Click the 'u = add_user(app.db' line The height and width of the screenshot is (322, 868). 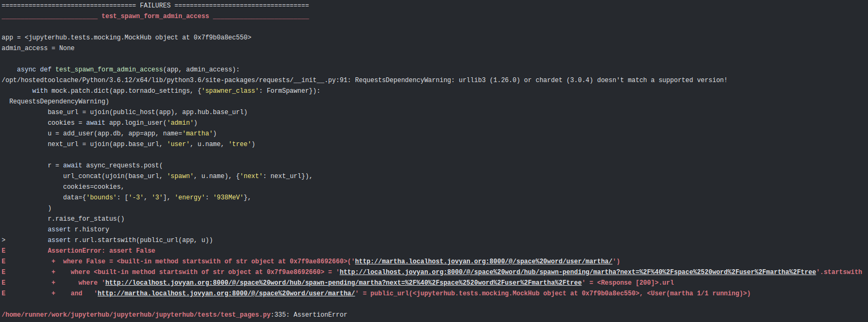point(132,133)
